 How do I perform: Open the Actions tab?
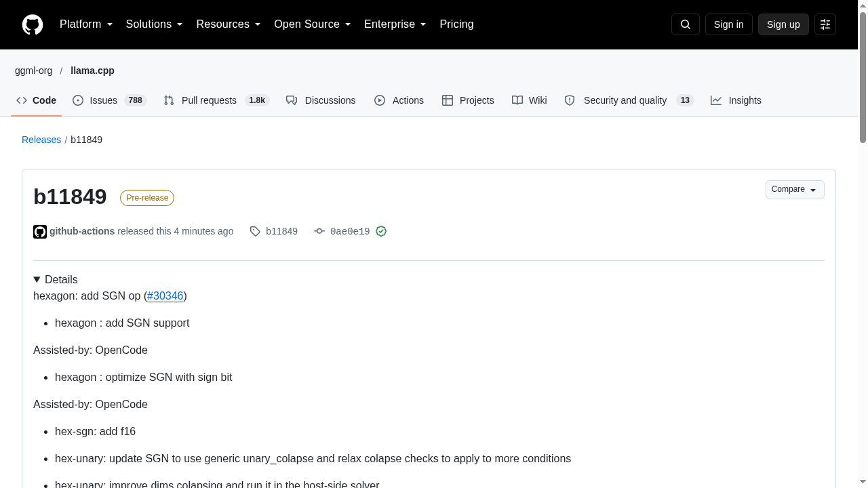(x=399, y=100)
